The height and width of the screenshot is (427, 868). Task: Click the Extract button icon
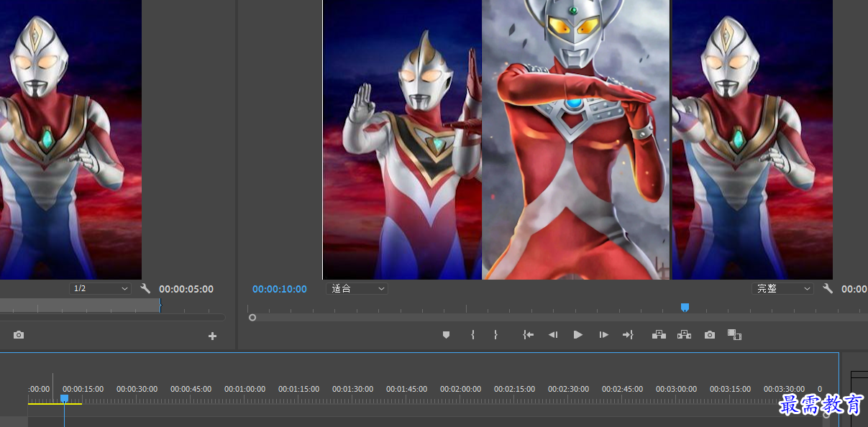(x=684, y=335)
